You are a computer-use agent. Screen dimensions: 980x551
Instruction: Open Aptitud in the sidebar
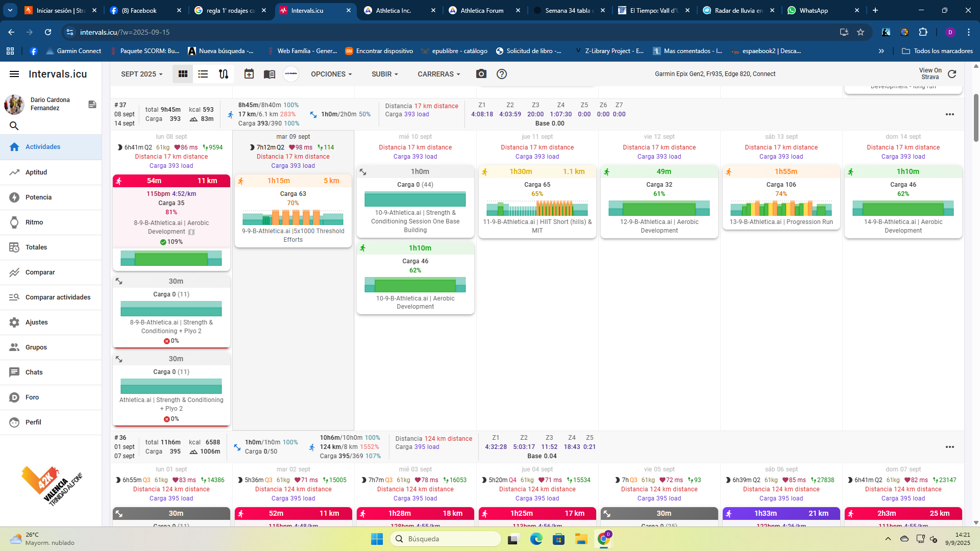pos(36,172)
